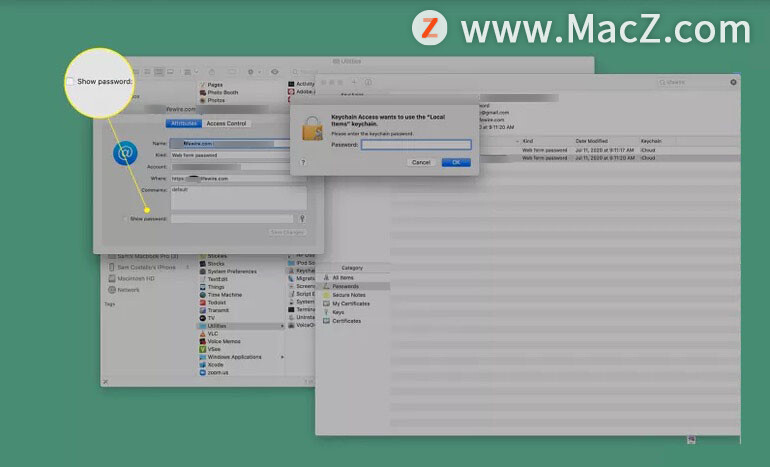This screenshot has height=467, width=770.
Task: Select Stocks app in Finder
Action: 216,264
